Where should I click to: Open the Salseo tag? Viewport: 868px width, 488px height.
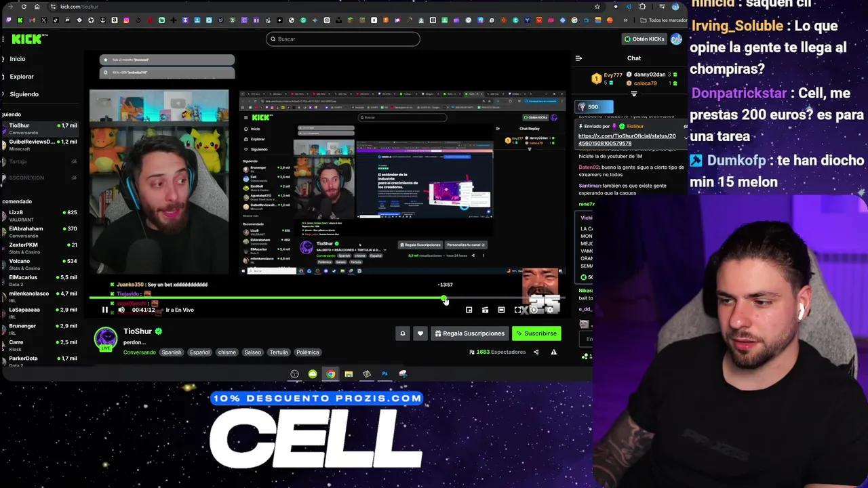(x=252, y=352)
